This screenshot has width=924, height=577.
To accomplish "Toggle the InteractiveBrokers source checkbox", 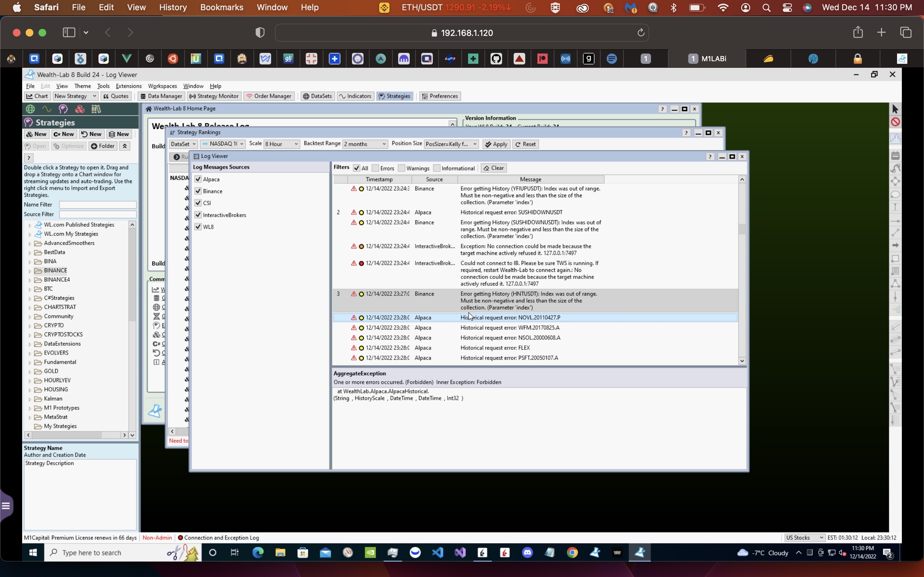I will (198, 215).
